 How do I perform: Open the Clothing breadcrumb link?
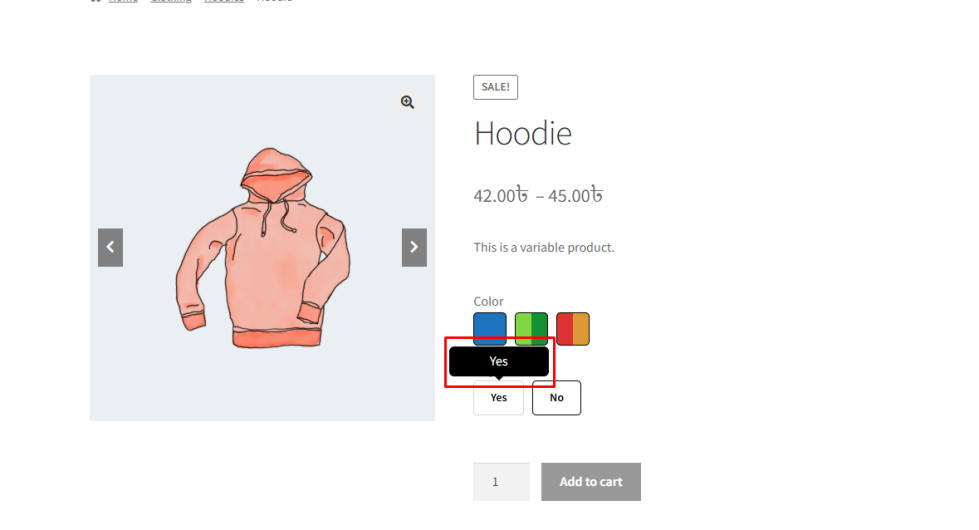point(170,1)
